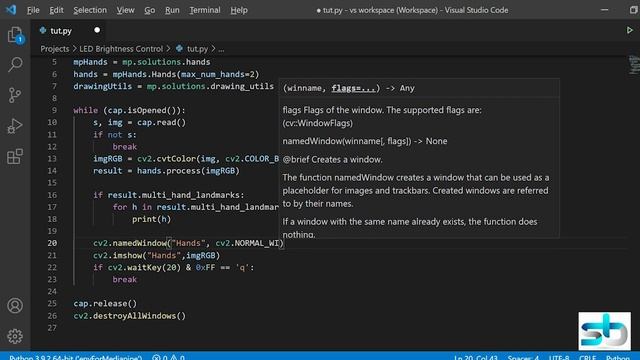Image resolution: width=640 pixels, height=360 pixels.
Task: Click "flags=..." in the signature tooltip
Action: (x=353, y=88)
